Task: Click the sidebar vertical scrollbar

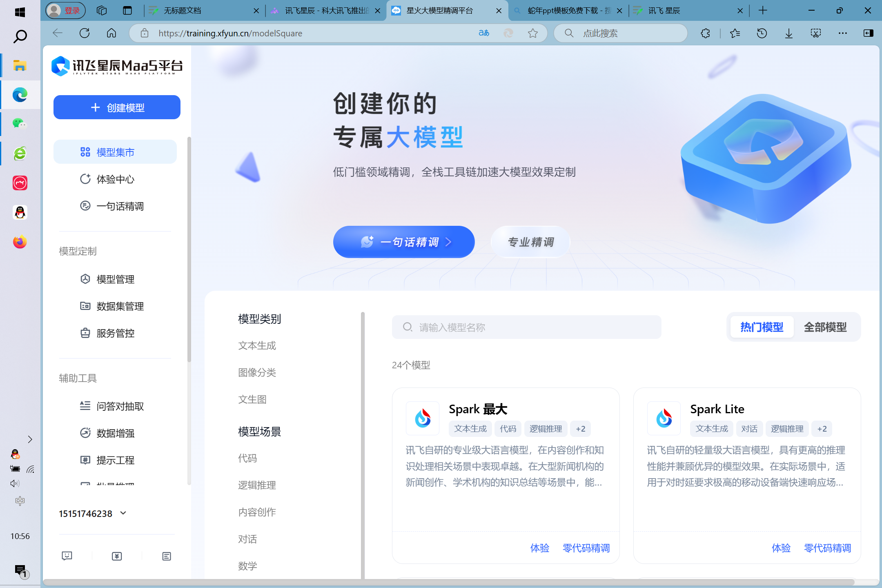Action: coord(189,249)
